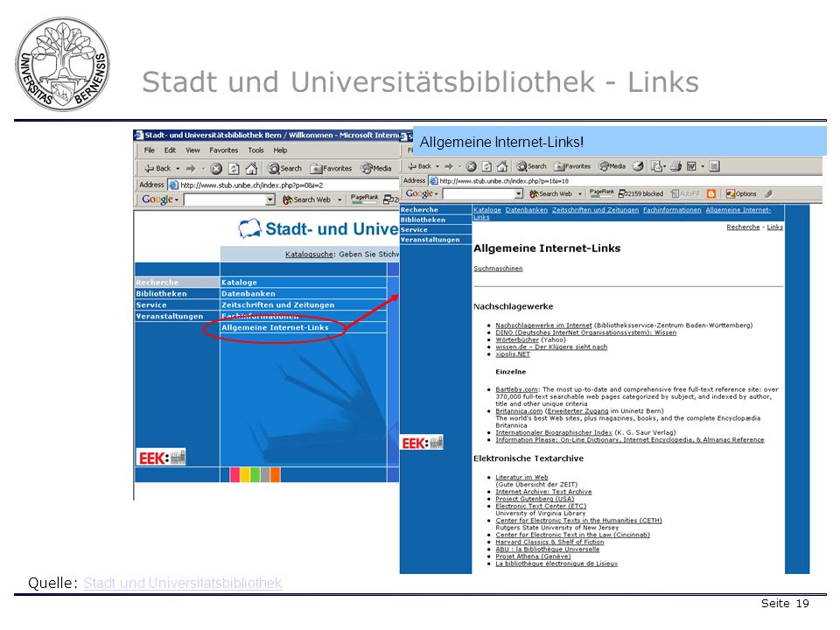
Task: Click Suchmaschinen link in right page
Action: pyautogui.click(x=498, y=269)
